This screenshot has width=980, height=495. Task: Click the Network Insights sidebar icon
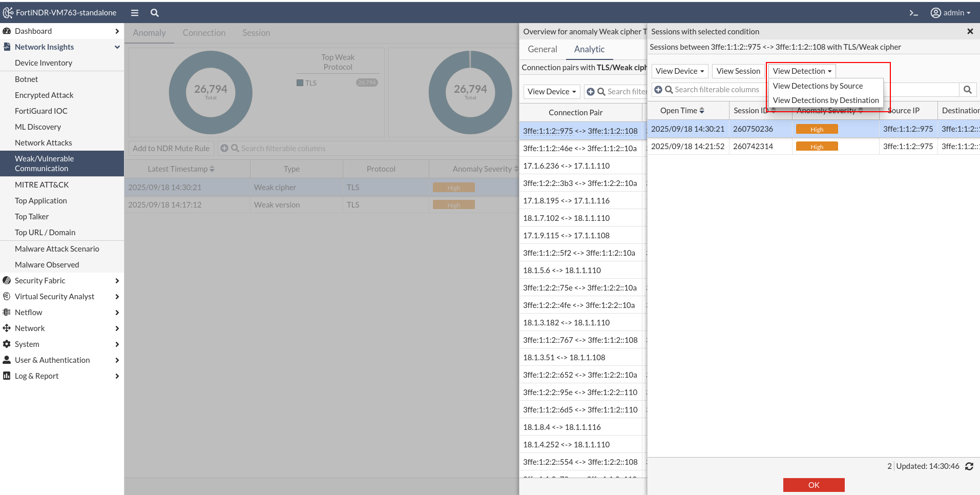[7, 47]
